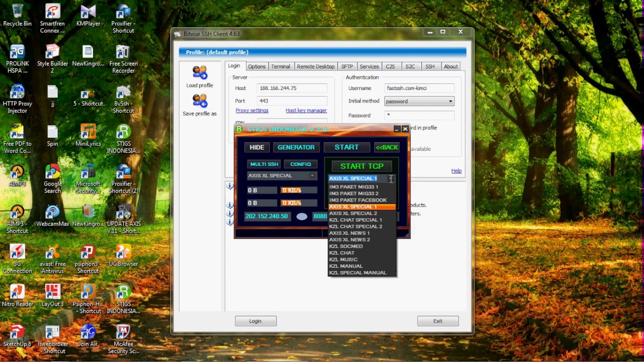Click the Password input field

(419, 115)
